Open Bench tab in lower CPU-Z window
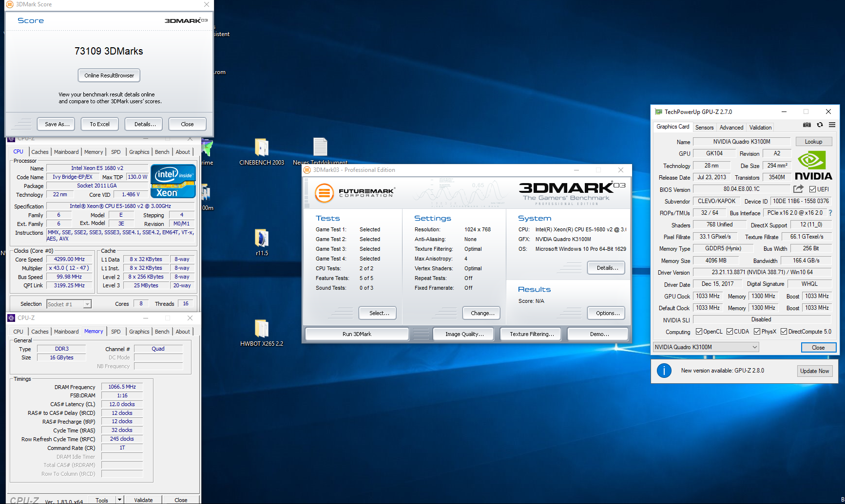The image size is (845, 504). tap(162, 332)
